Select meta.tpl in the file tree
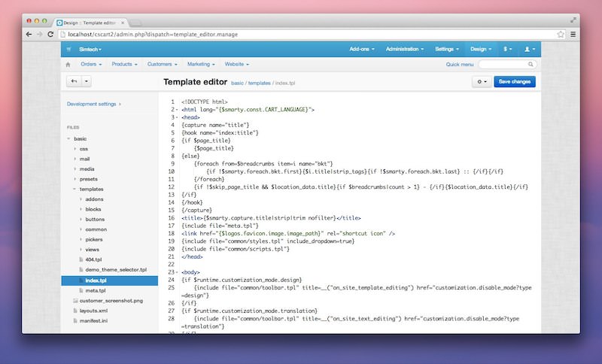This screenshot has height=364, width=602. tap(95, 290)
